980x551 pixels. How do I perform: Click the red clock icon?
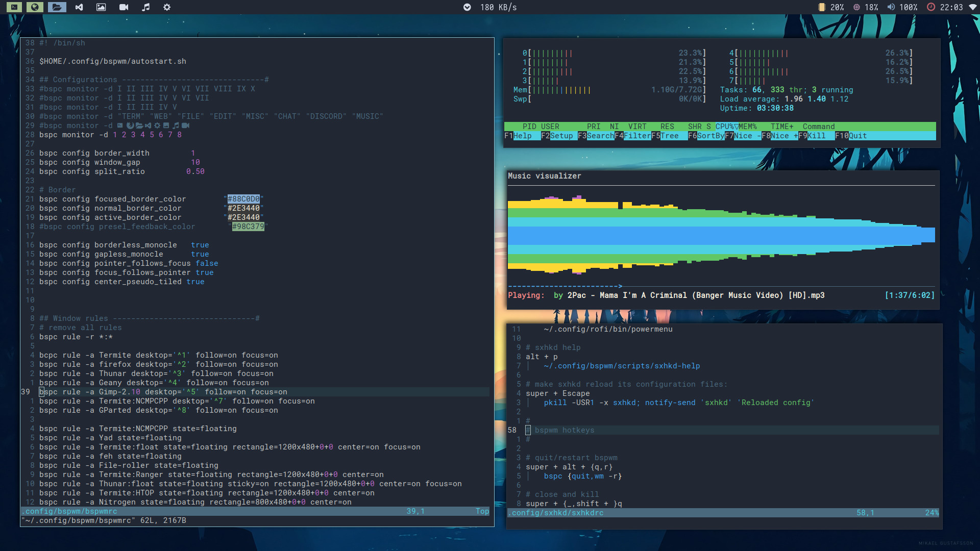[931, 7]
